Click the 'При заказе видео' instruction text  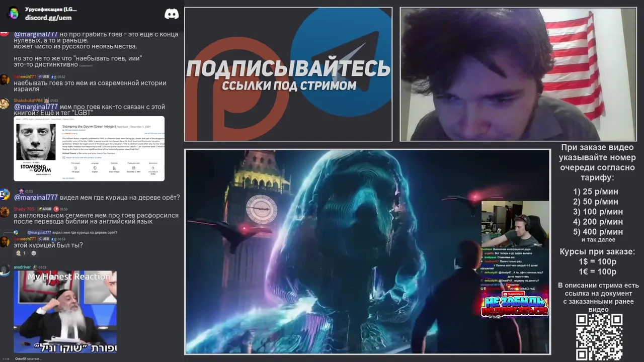point(597,147)
